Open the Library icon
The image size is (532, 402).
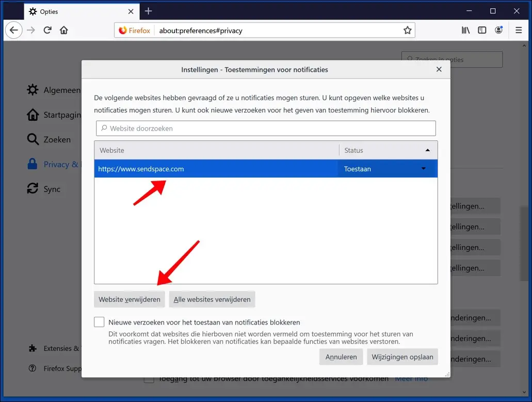click(465, 30)
